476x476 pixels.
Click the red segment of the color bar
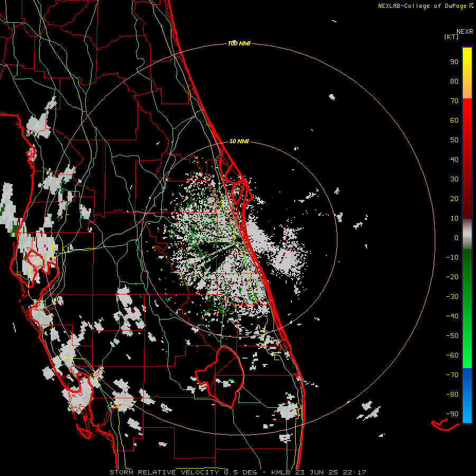[467, 159]
